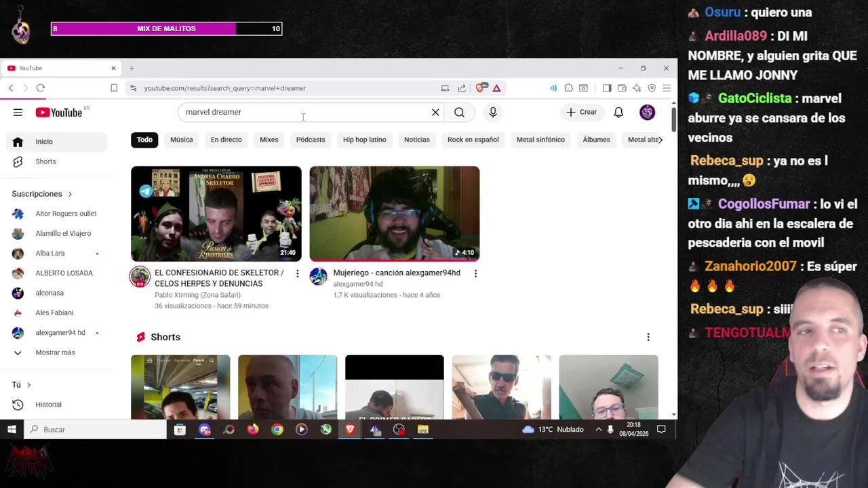Click the media playing speaker icon in toolbar
Image resolution: width=868 pixels, height=488 pixels.
pos(553,88)
